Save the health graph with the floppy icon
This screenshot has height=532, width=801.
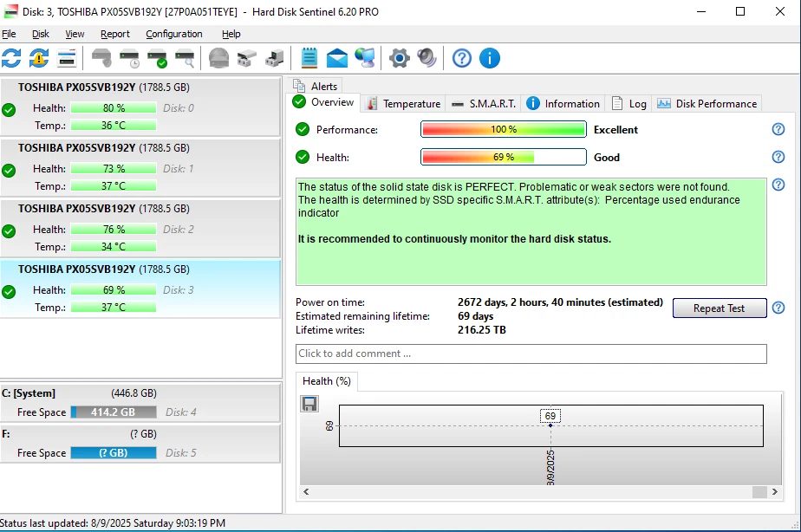[309, 403]
